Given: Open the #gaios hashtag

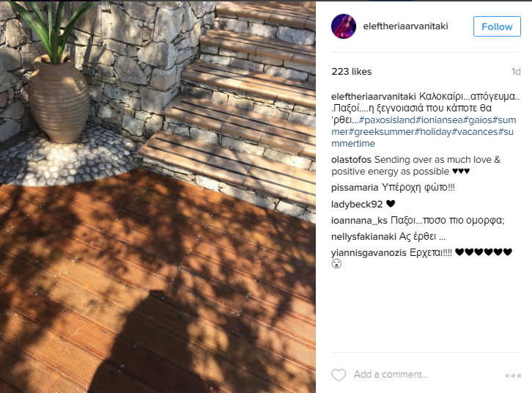Looking at the screenshot, I should point(477,120).
